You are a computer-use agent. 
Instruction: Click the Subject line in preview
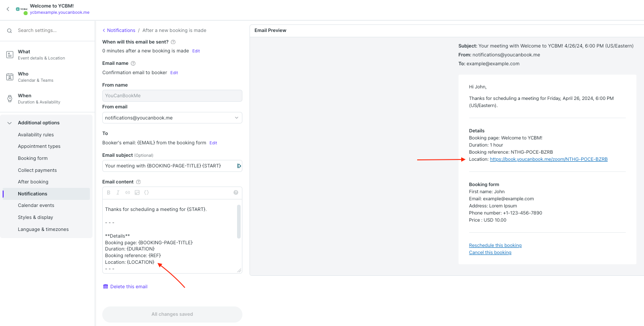coord(546,46)
